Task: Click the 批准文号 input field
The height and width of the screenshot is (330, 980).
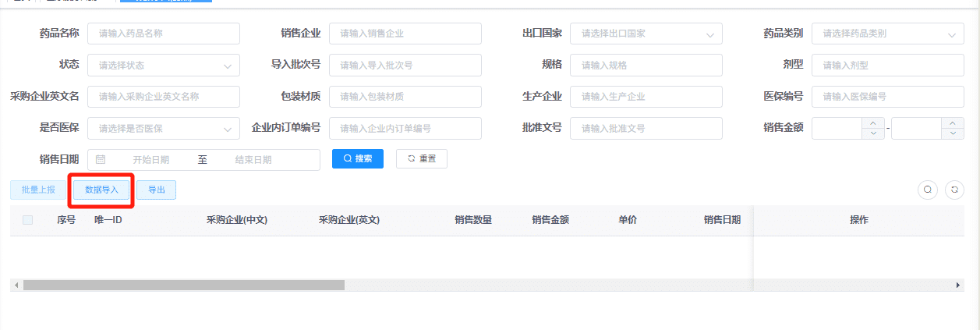Action: pyautogui.click(x=646, y=128)
